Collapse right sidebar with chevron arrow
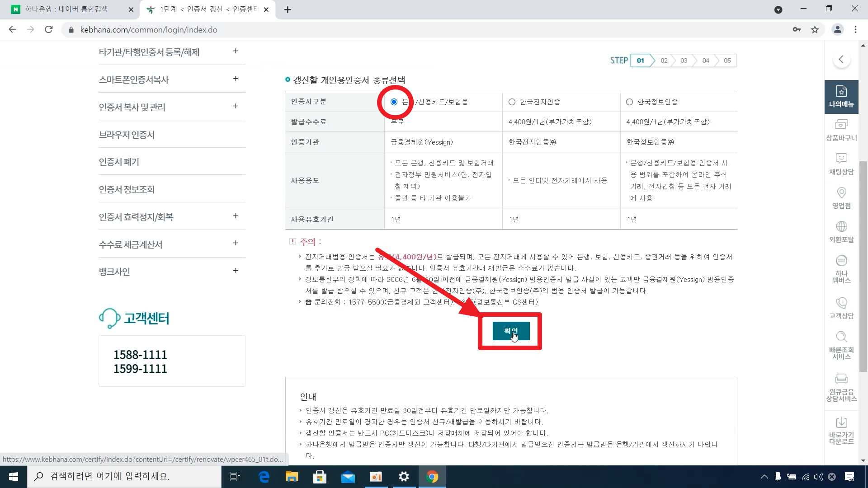The image size is (868, 488). coord(841,59)
